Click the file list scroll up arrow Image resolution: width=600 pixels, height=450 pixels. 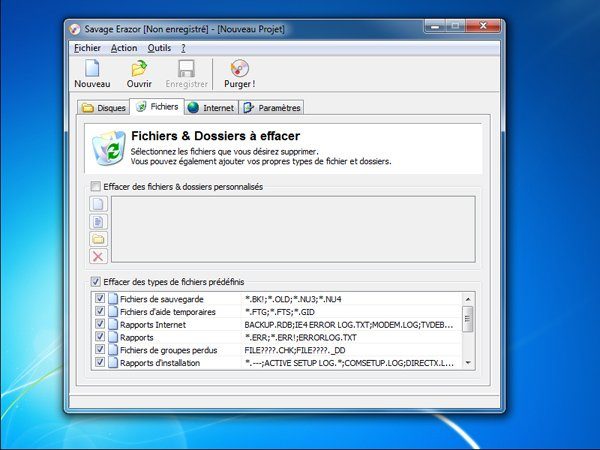(468, 299)
